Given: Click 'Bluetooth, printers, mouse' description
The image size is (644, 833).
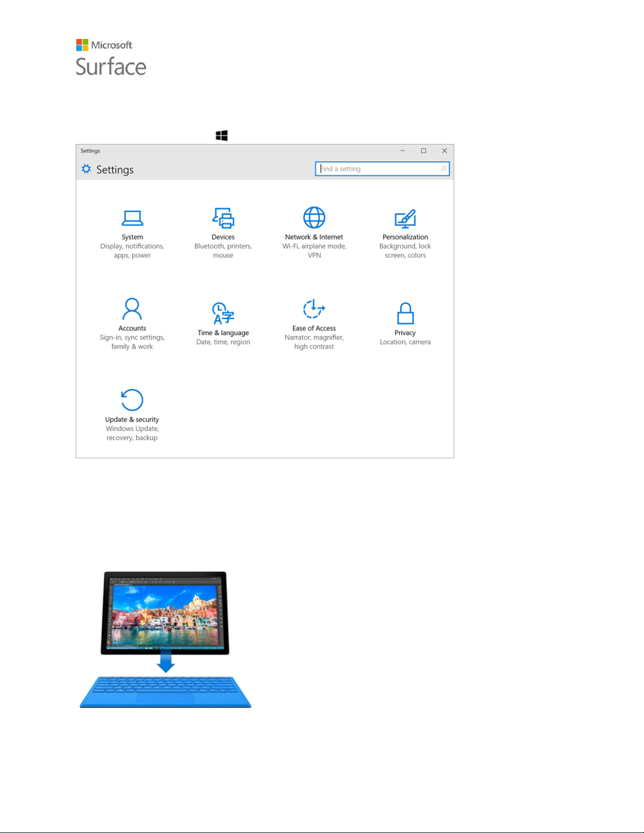Looking at the screenshot, I should point(223,251).
